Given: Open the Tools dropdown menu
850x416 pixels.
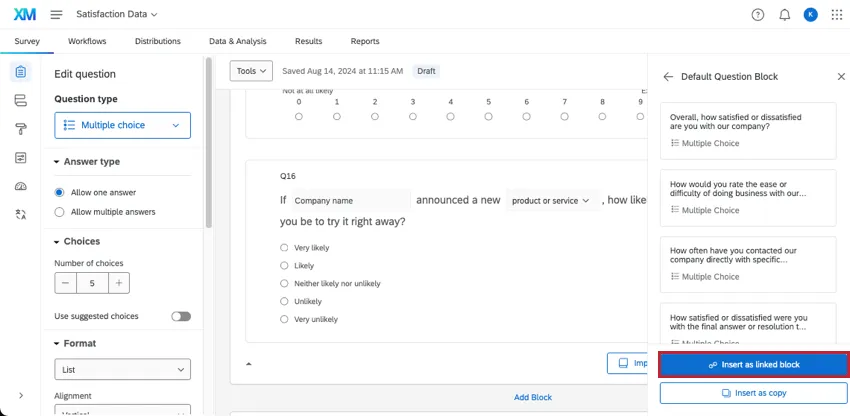Looking at the screenshot, I should pos(250,71).
